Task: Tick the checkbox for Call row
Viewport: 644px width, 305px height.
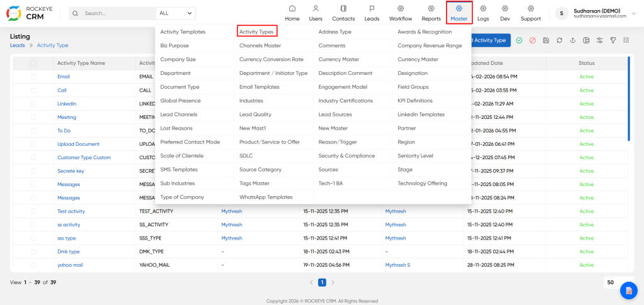Action: tap(33, 91)
